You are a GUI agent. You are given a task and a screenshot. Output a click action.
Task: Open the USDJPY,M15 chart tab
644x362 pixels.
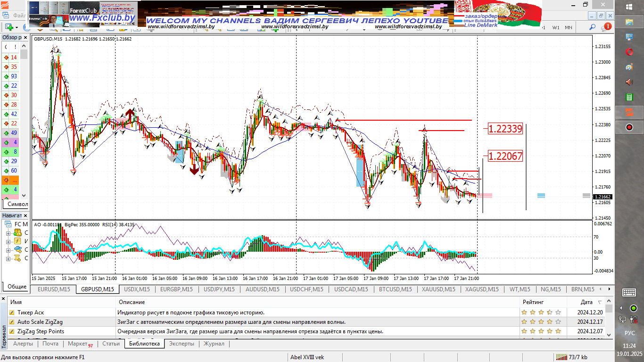point(219,289)
